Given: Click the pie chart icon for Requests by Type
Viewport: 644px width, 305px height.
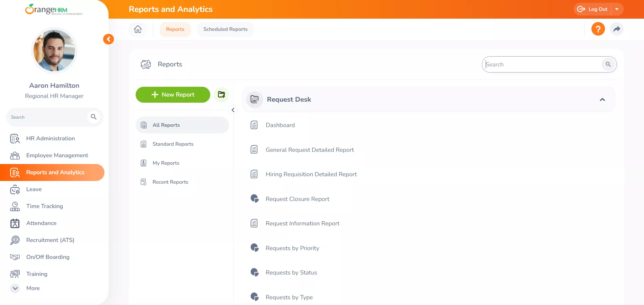Looking at the screenshot, I should pyautogui.click(x=254, y=297).
